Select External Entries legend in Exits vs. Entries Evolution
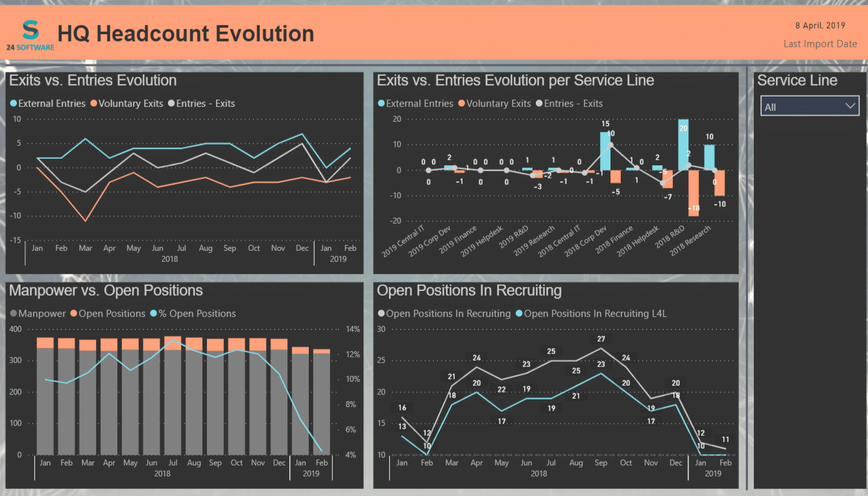The width and height of the screenshot is (868, 496). [47, 104]
